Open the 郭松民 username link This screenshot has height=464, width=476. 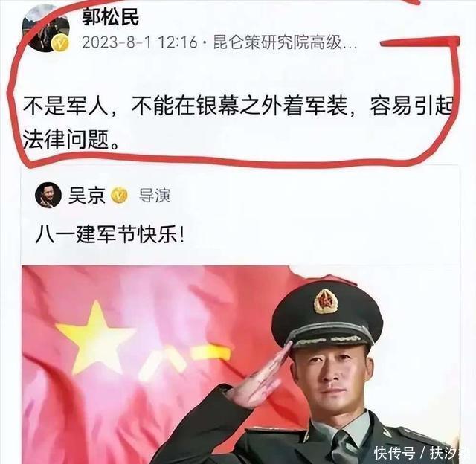click(x=111, y=17)
